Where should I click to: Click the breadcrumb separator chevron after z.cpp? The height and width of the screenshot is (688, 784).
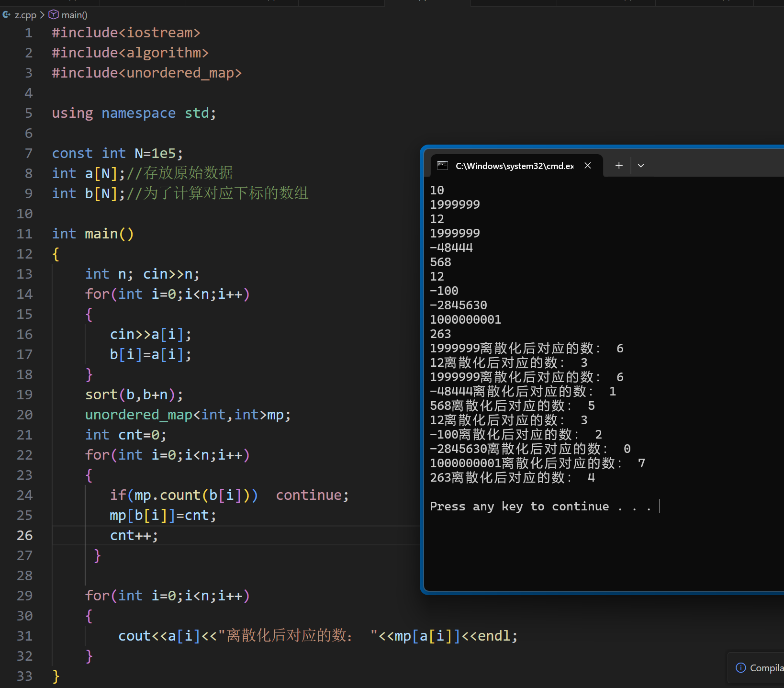pos(42,15)
